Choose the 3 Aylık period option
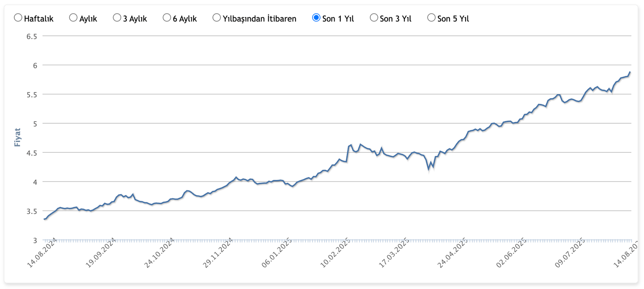This screenshot has width=644, height=289. click(117, 17)
